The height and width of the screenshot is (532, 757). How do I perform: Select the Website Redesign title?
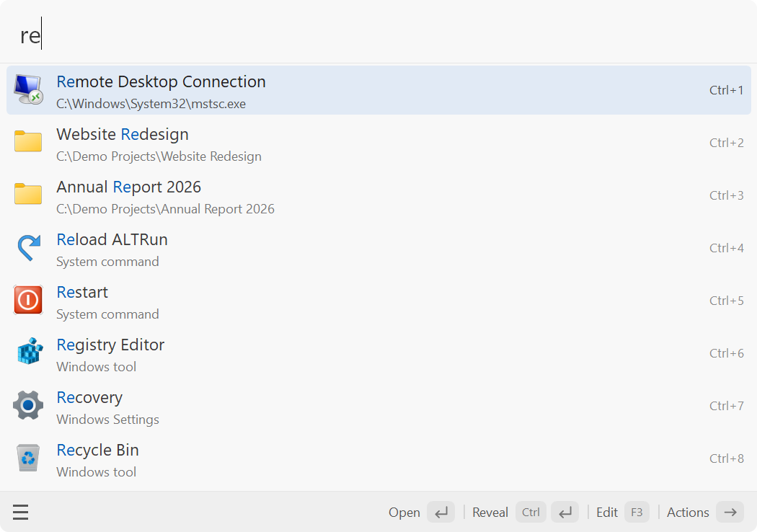(123, 134)
